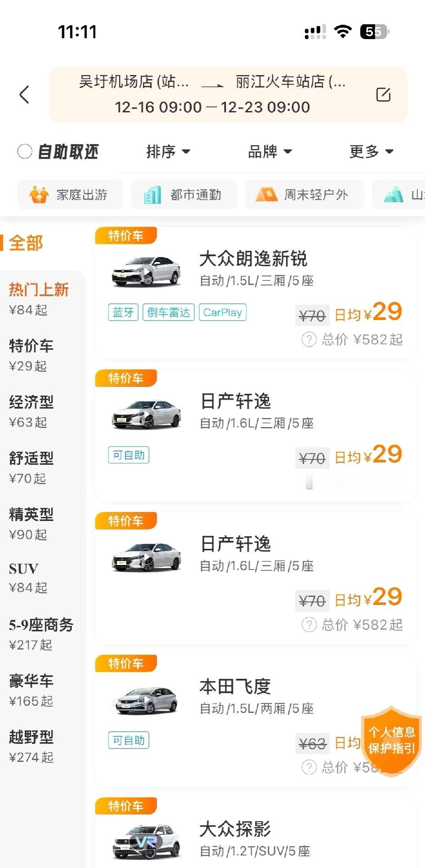425x868 pixels.
Task: Open total price help icon for 大众朗逸新锐
Action: 309,339
